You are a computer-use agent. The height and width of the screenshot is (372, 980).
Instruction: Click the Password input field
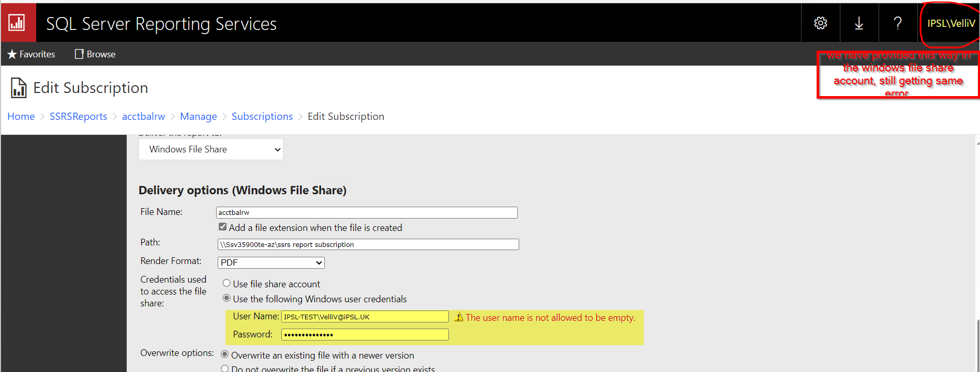click(365, 335)
